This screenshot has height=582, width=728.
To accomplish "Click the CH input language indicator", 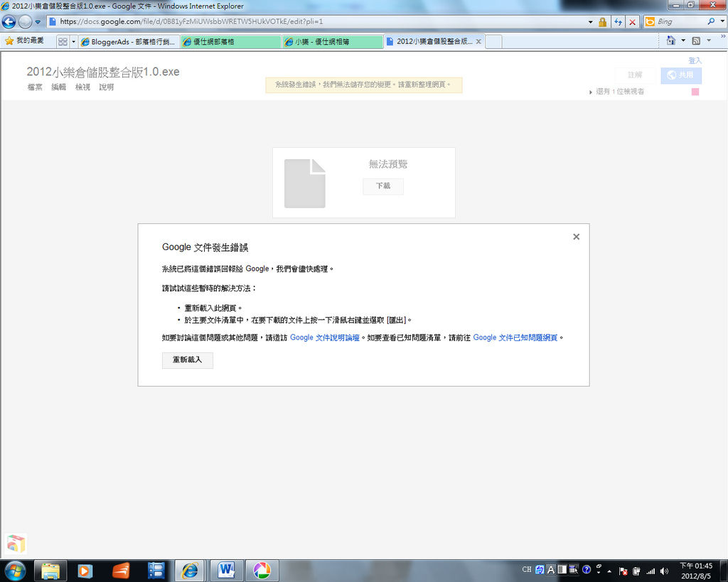I will (x=527, y=569).
